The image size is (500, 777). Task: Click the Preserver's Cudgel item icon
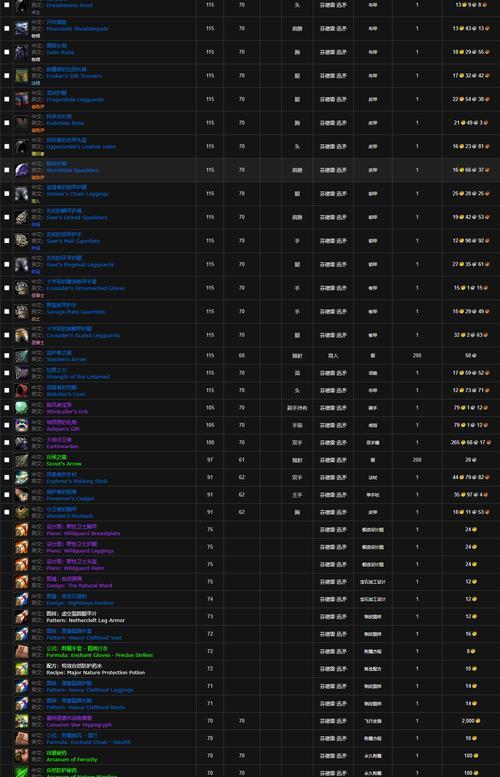(21, 495)
